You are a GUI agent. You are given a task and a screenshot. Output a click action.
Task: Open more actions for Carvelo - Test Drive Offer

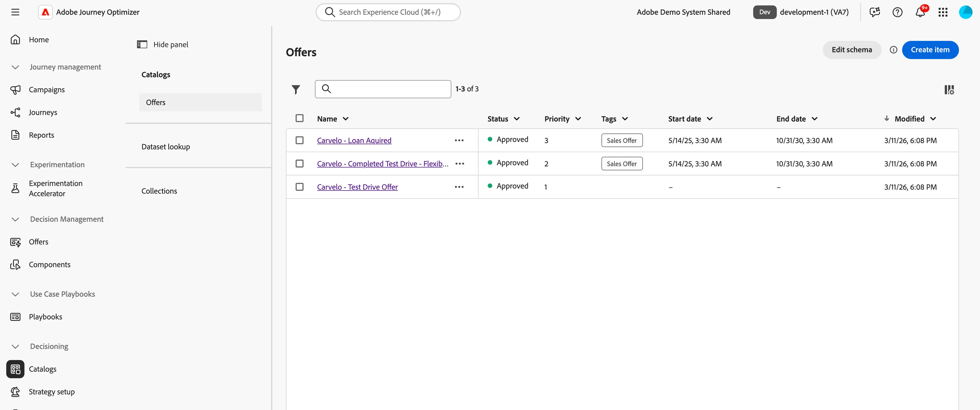click(459, 187)
